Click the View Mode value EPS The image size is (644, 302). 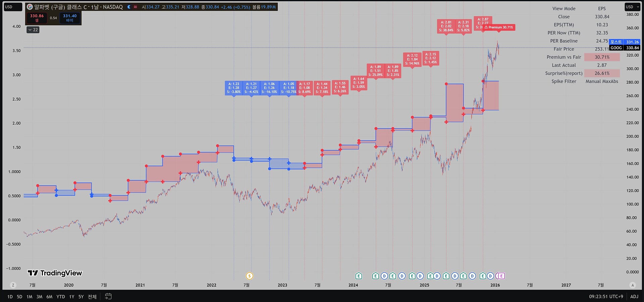coord(602,9)
